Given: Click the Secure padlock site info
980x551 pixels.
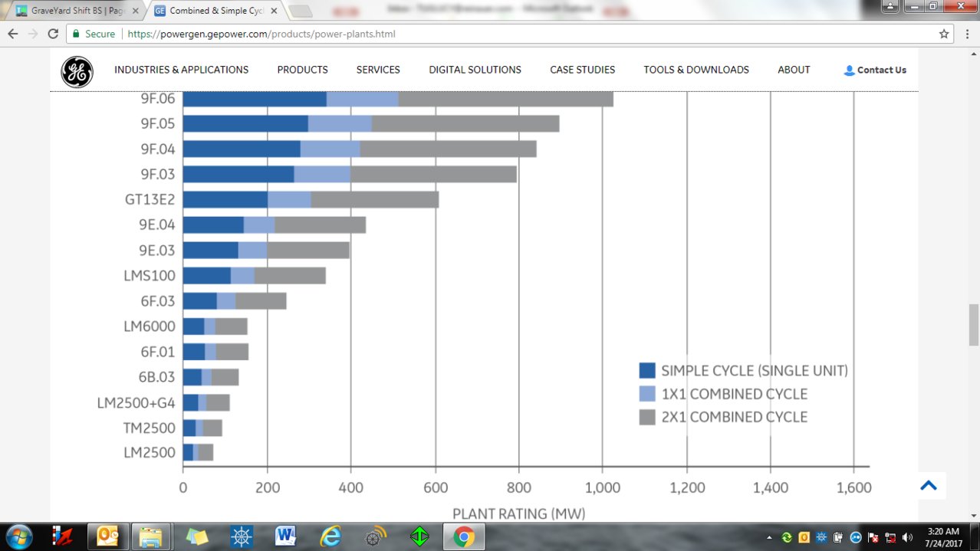Looking at the screenshot, I should tap(94, 34).
